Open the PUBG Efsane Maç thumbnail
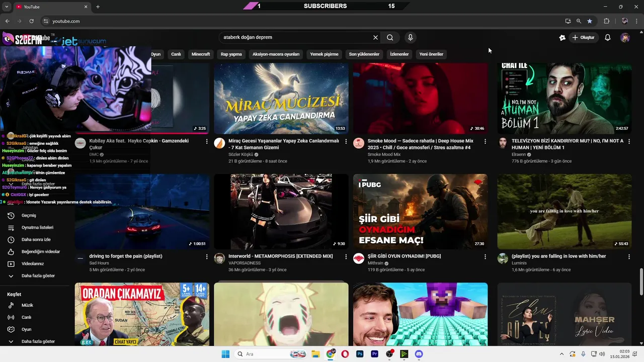Screen dimensions: 644x362 420,212
